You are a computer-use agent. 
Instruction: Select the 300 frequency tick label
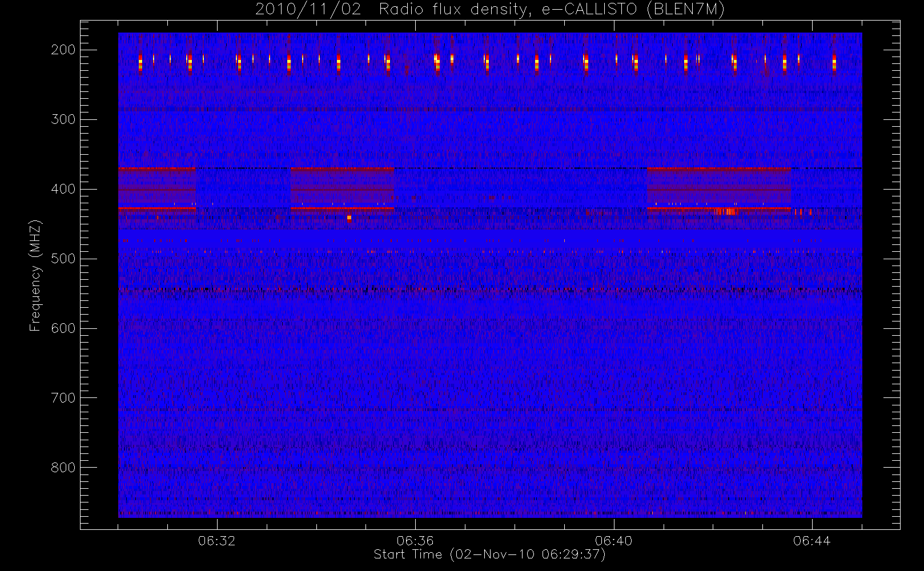point(63,119)
